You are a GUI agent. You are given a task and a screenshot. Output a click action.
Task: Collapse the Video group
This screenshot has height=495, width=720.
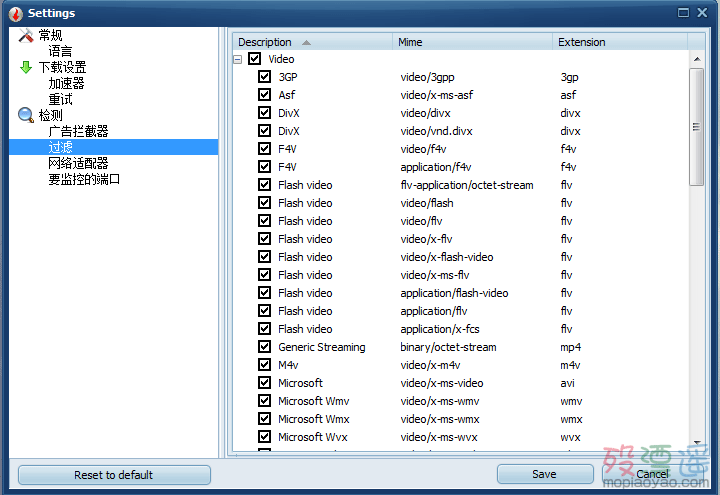[x=238, y=59]
